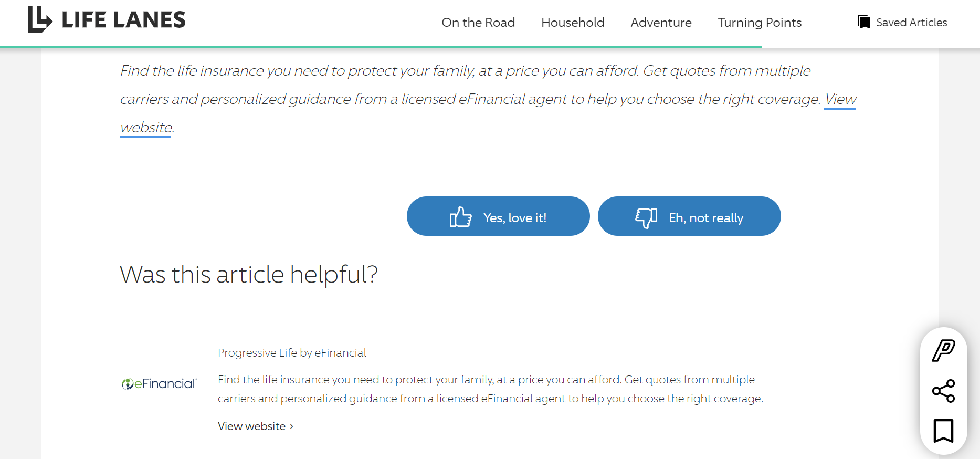The width and height of the screenshot is (980, 459).
Task: Open the Turning Points menu item
Action: pos(760,23)
